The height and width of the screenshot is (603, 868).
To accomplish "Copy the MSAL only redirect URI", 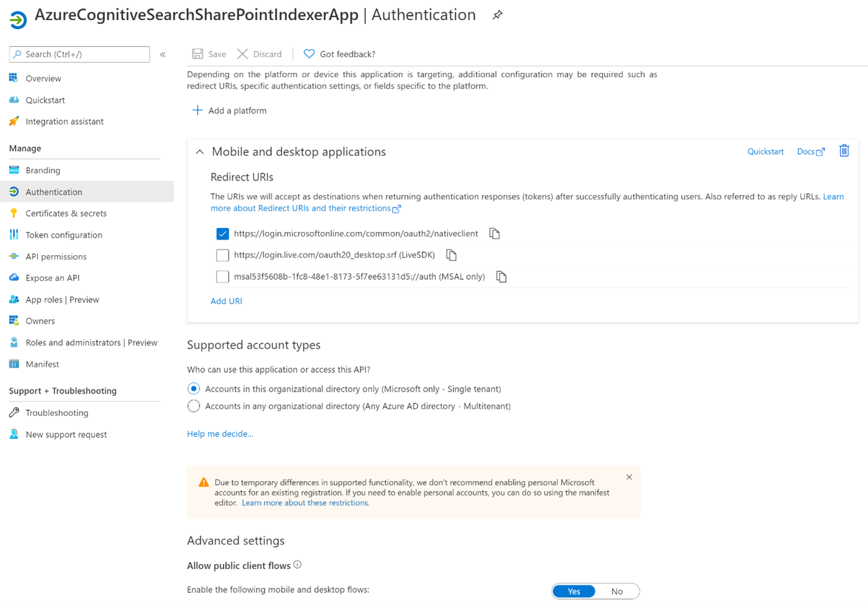I will [501, 277].
